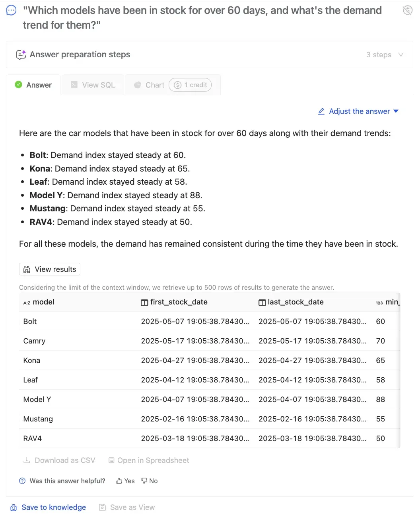Select the Mustang row in results table

click(x=38, y=419)
